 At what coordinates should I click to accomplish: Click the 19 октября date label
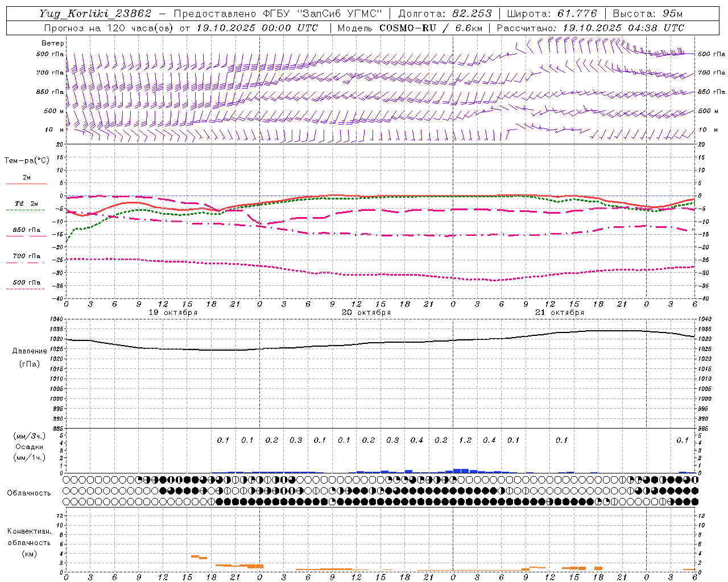[x=173, y=313]
